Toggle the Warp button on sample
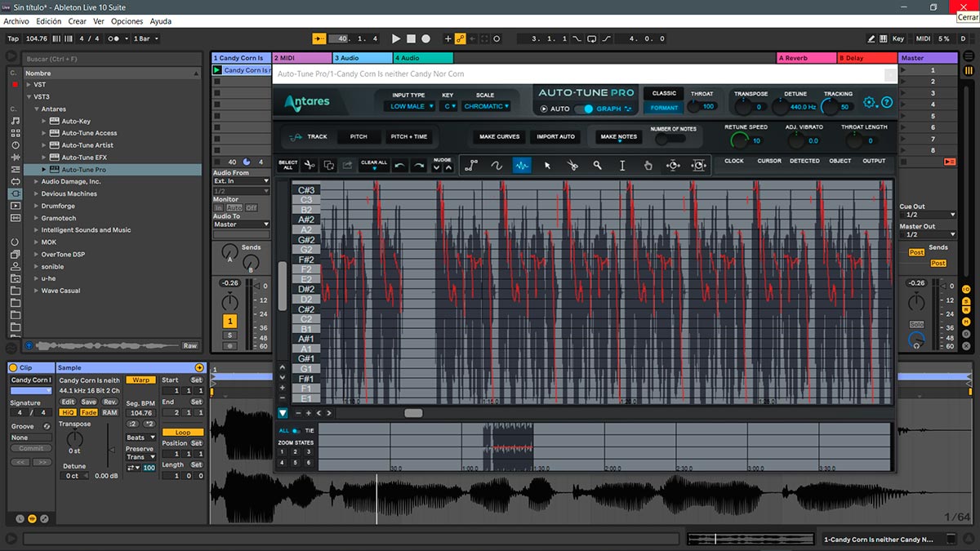 [140, 380]
